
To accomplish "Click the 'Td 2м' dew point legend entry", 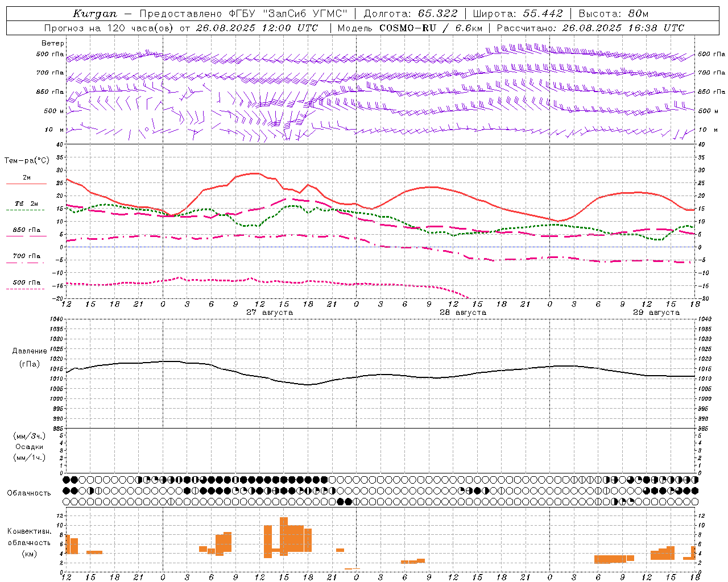I will point(26,203).
